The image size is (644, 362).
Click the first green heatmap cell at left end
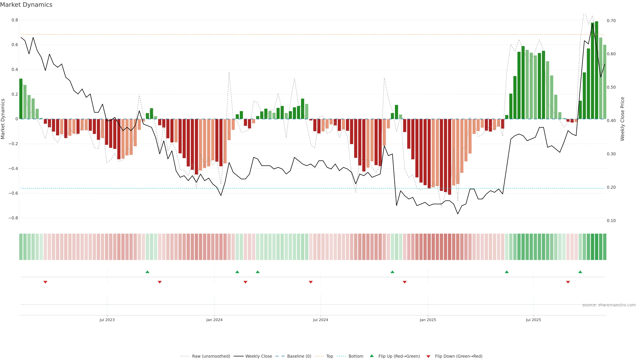coord(21,247)
